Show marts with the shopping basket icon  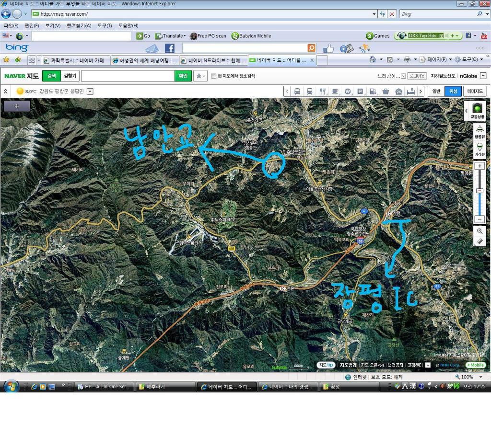(x=386, y=92)
